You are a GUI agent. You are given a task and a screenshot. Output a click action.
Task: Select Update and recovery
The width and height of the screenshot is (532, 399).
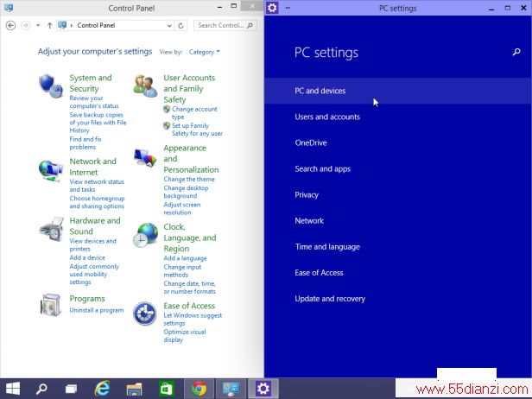[x=397, y=299]
